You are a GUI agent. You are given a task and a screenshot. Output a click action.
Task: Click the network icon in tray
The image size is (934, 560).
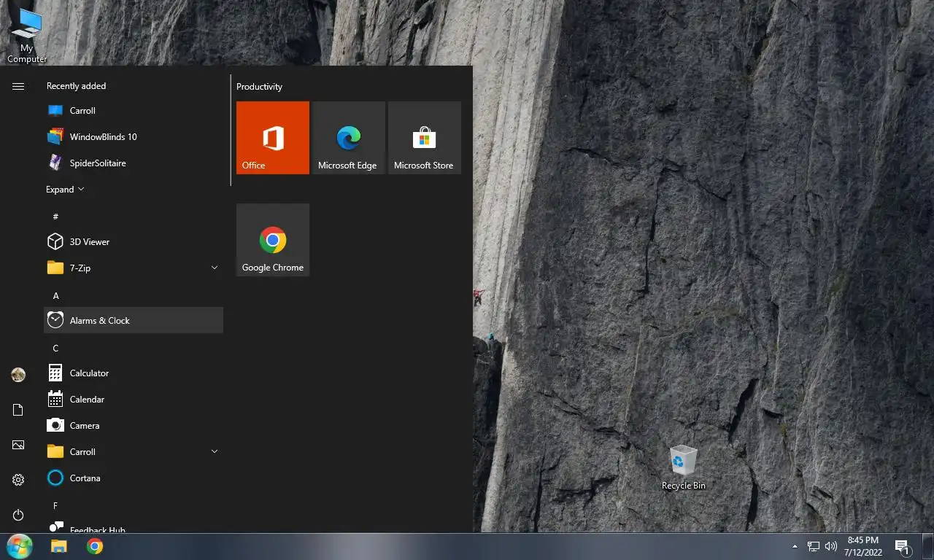click(x=814, y=546)
